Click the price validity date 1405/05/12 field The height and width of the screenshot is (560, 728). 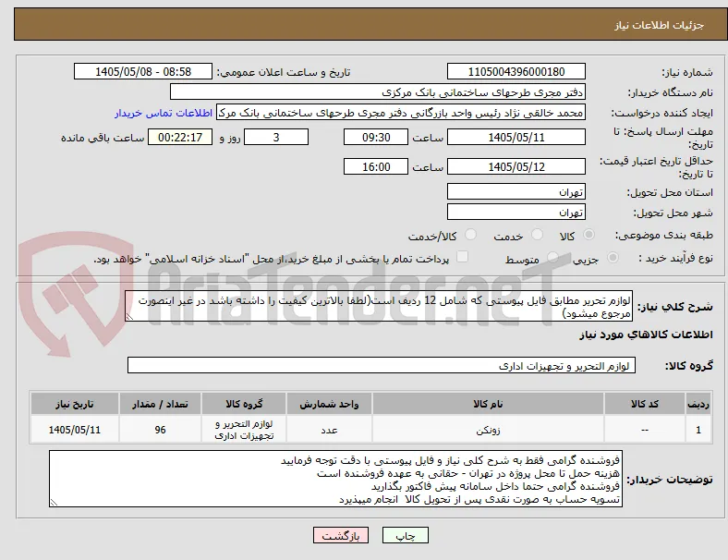[x=516, y=166]
